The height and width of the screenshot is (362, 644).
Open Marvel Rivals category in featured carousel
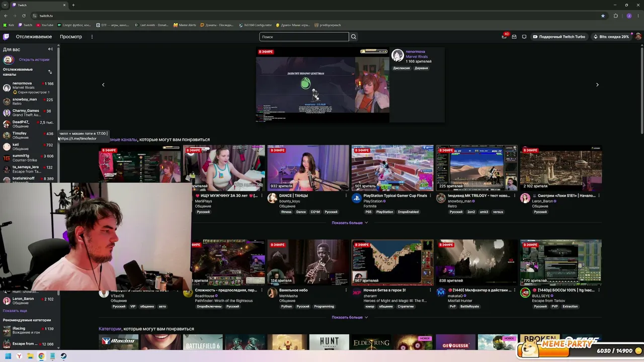click(417, 56)
